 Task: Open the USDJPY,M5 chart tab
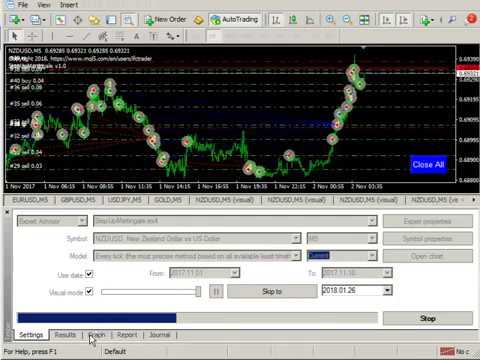[x=125, y=200]
